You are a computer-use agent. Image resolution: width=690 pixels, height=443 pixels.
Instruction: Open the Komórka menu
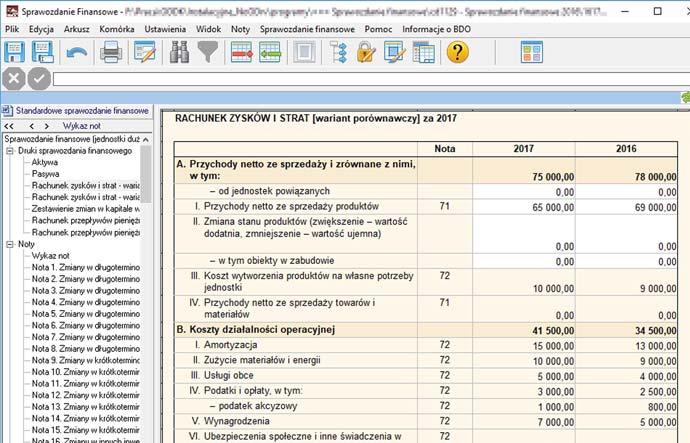point(117,29)
